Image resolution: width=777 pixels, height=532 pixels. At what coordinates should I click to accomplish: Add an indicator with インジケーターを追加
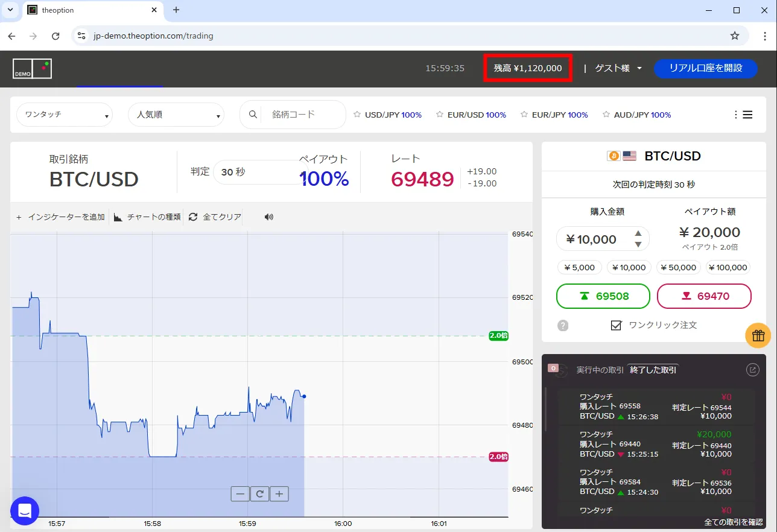(60, 217)
